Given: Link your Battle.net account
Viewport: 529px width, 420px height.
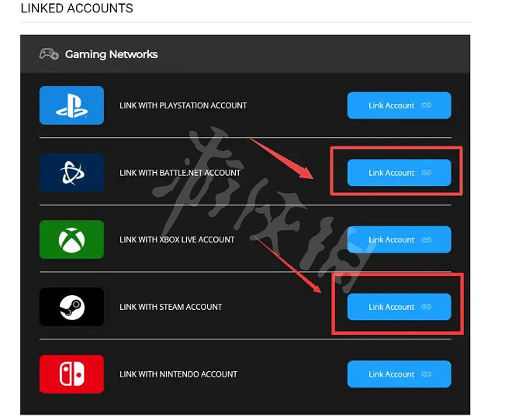Looking at the screenshot, I should (399, 173).
